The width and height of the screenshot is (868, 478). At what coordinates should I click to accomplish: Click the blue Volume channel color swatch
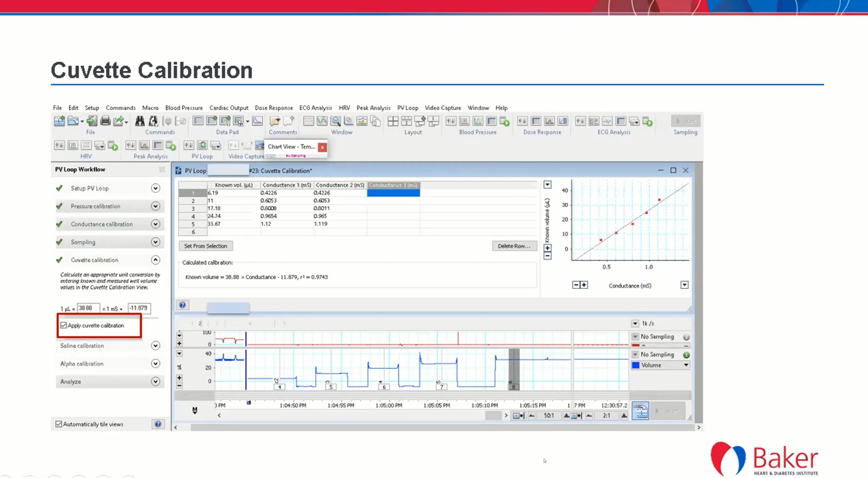click(636, 365)
